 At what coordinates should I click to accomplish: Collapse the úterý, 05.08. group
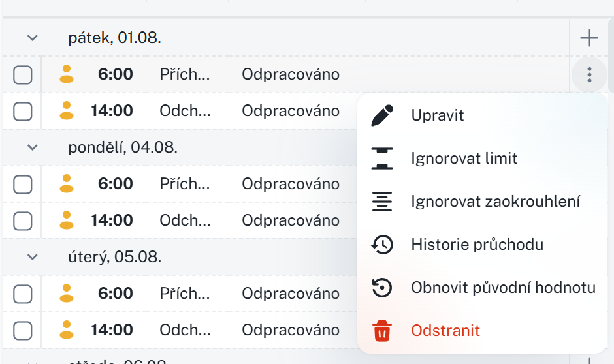[x=33, y=257]
